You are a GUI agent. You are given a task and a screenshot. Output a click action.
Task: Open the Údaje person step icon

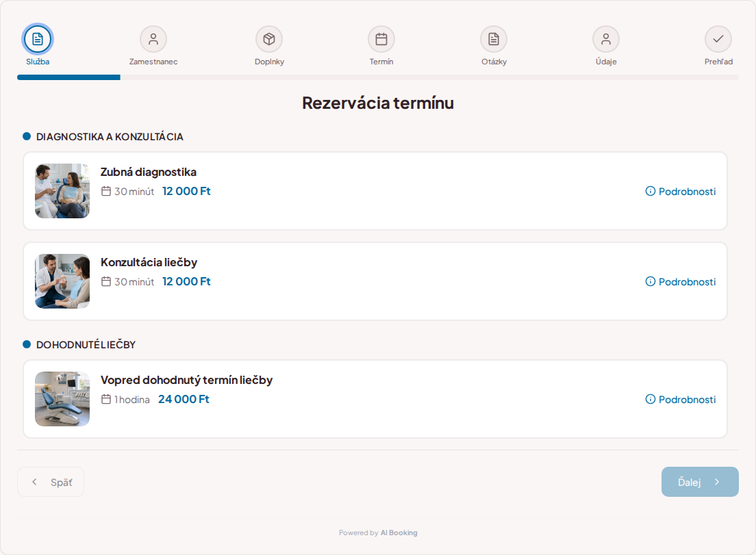(x=606, y=39)
